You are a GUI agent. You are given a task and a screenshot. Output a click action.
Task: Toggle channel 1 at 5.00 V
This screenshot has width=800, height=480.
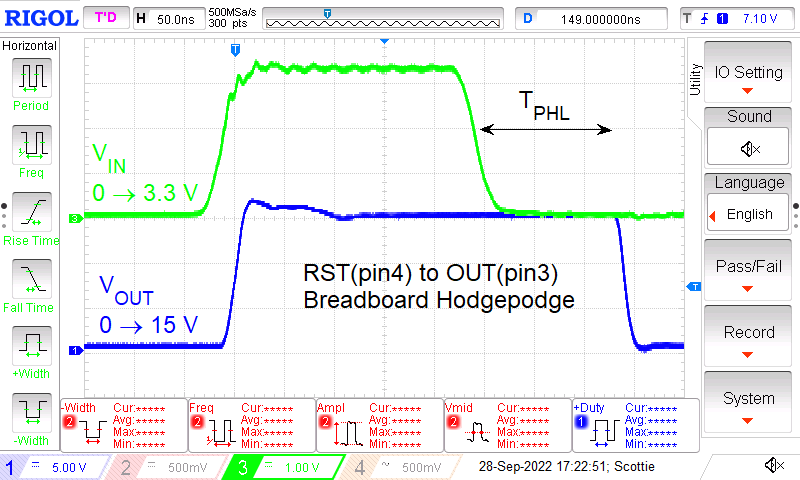[54, 467]
